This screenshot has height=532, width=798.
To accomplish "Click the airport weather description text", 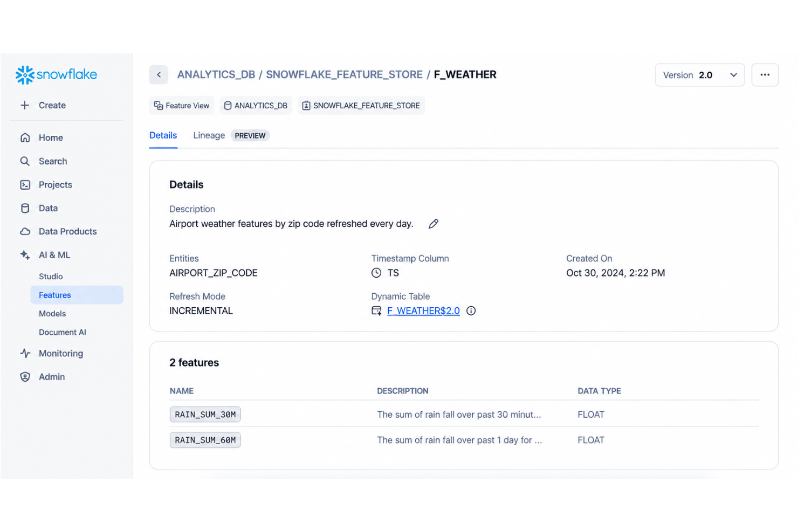I will point(291,224).
